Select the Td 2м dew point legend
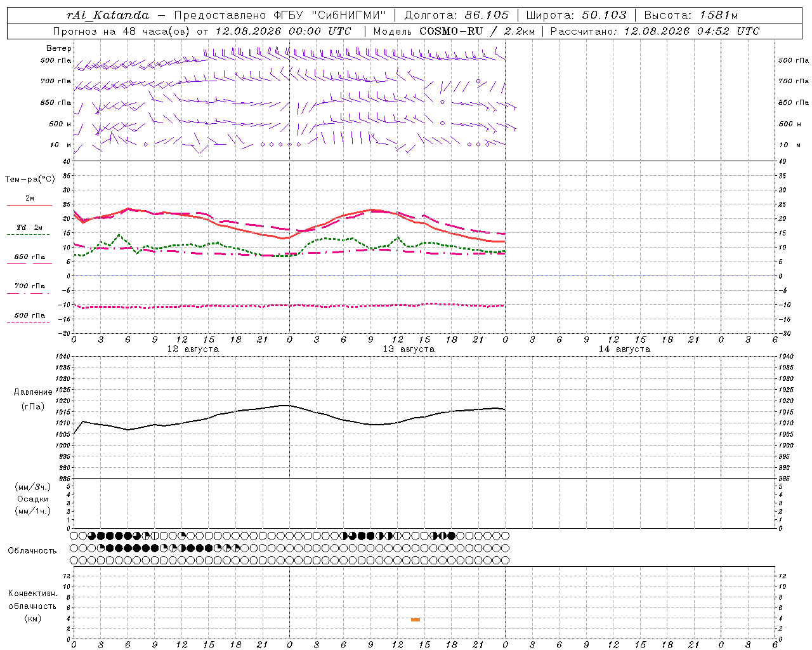Screen dimensions: 812x650 [x=30, y=230]
